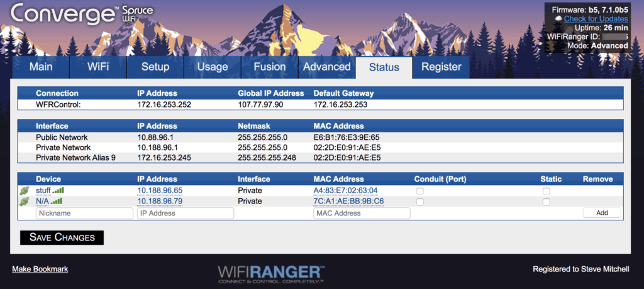Open the Main tab

pos(41,67)
